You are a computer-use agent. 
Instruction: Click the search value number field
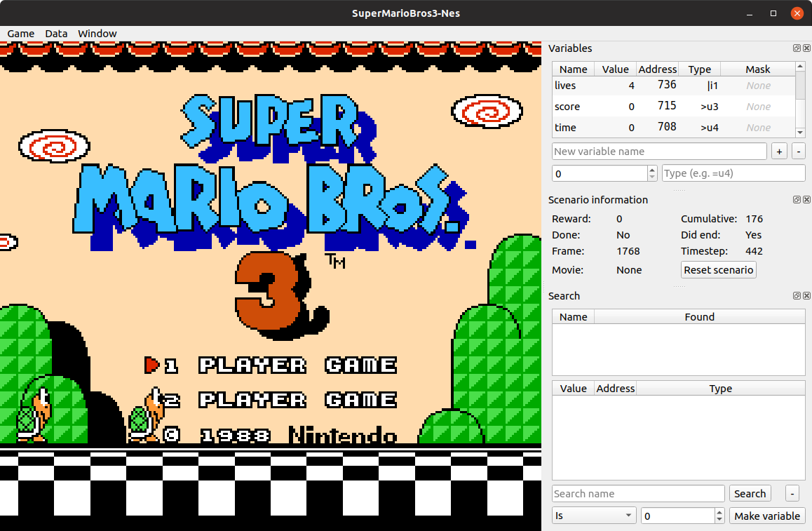pos(678,516)
